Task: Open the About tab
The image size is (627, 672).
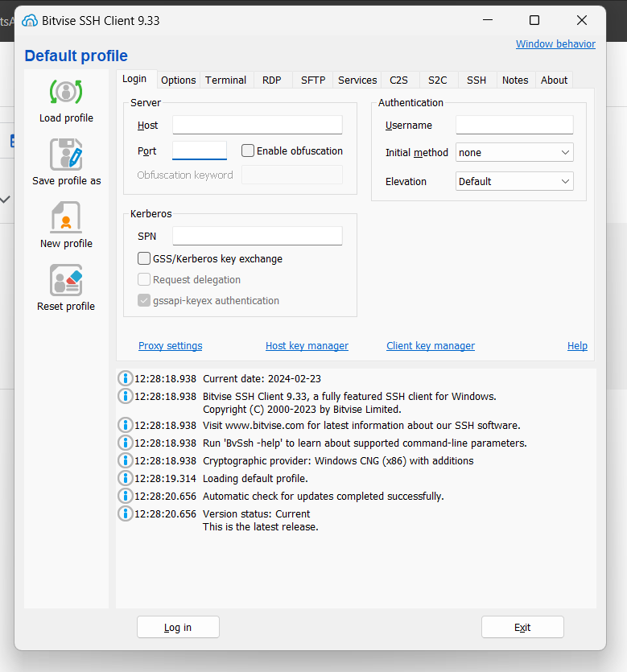Action: click(554, 80)
